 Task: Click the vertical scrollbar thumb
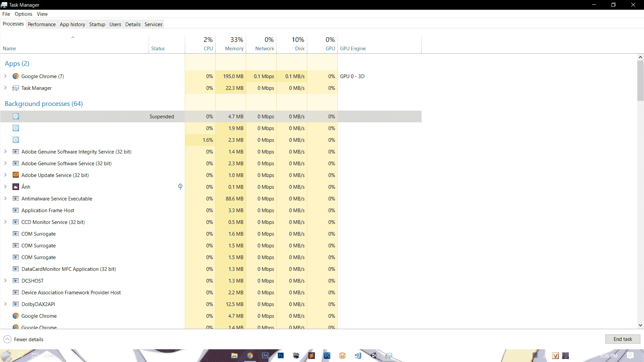[x=640, y=80]
